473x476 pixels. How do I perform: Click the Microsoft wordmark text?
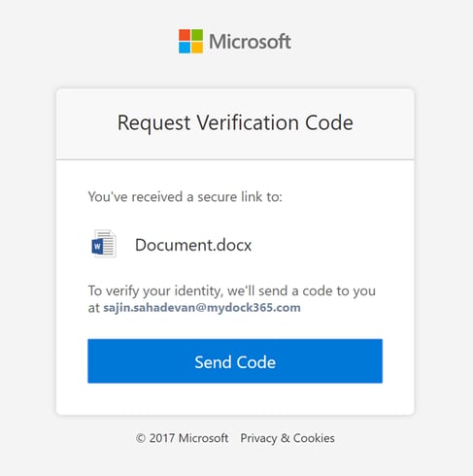(250, 42)
